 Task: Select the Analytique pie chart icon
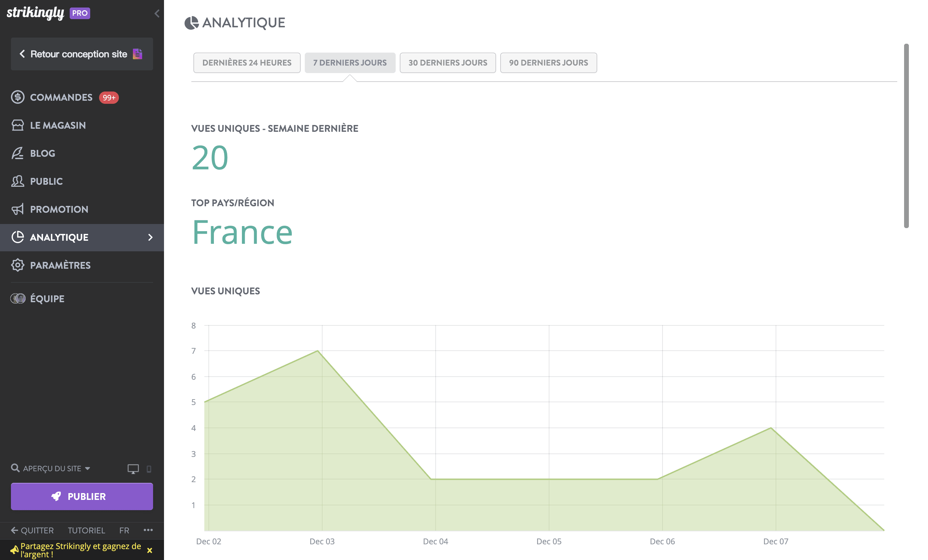coord(17,237)
